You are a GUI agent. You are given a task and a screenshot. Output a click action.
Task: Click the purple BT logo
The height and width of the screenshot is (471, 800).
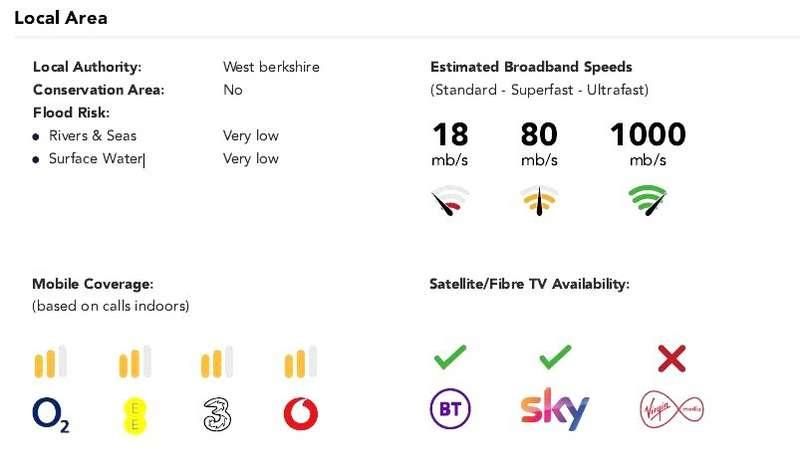tap(450, 409)
